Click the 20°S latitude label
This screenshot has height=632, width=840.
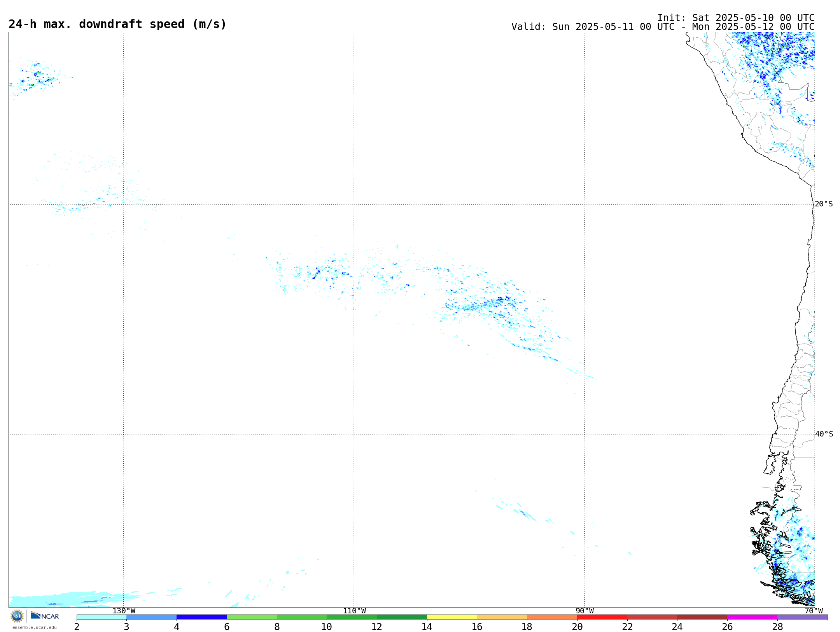824,204
